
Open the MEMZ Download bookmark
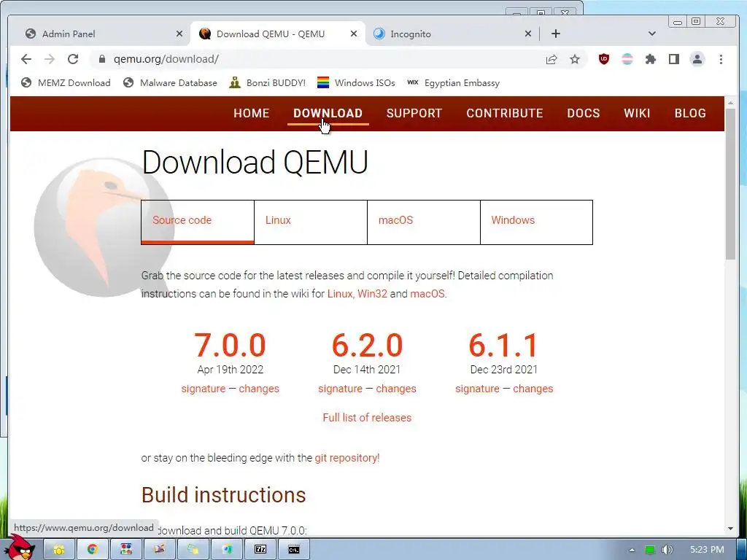point(66,83)
